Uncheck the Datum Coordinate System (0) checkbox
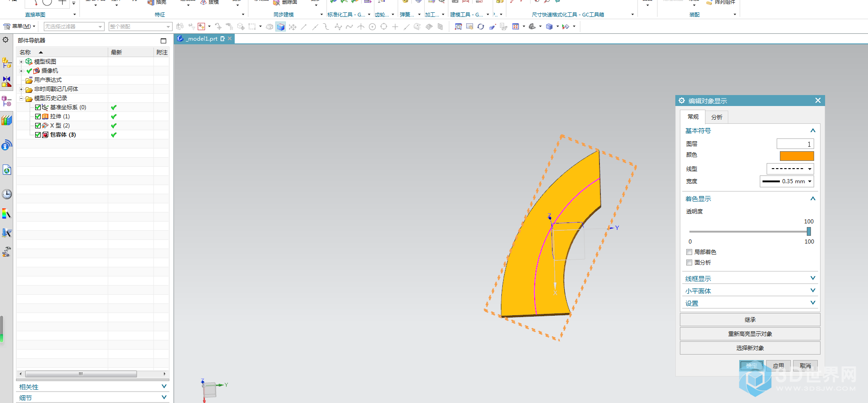The height and width of the screenshot is (403, 868). [x=38, y=107]
